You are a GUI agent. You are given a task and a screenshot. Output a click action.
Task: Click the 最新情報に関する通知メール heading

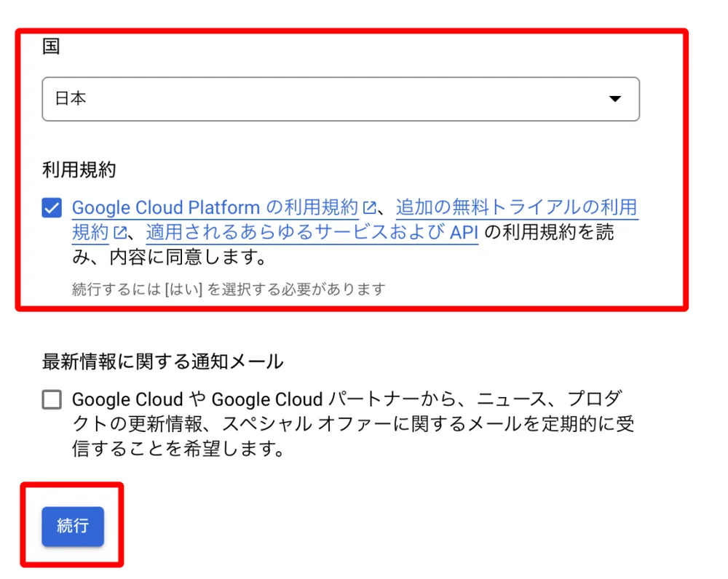[162, 362]
